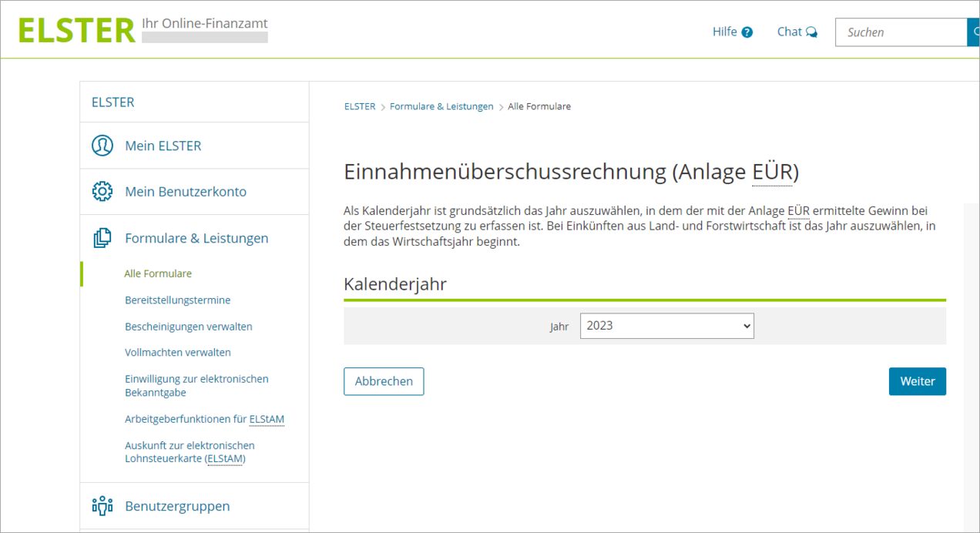The height and width of the screenshot is (533, 980).
Task: Open Auskunft zur elektronischen Lohnsteuerkarte link
Action: tap(190, 452)
